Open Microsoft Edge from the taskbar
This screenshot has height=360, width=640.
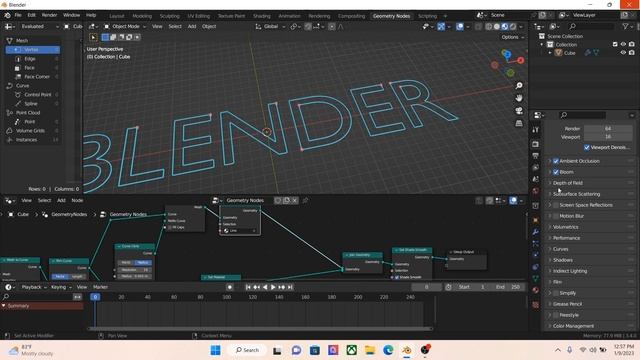[388, 350]
